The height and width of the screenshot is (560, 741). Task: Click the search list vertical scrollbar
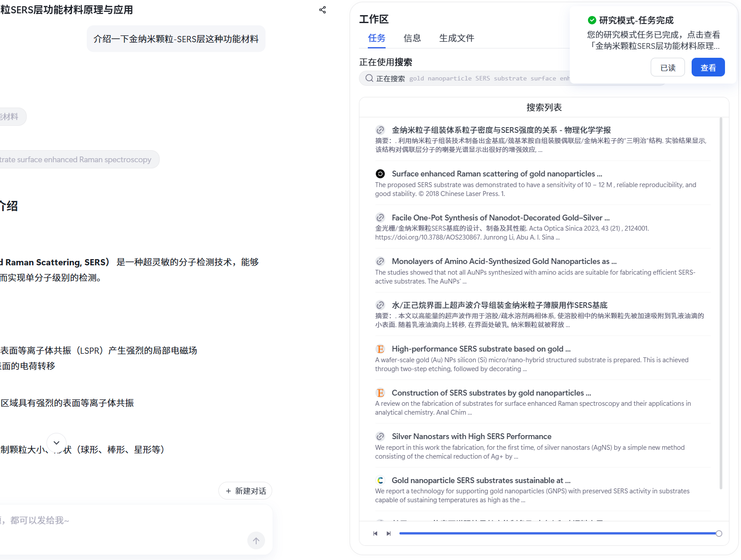(x=721, y=303)
